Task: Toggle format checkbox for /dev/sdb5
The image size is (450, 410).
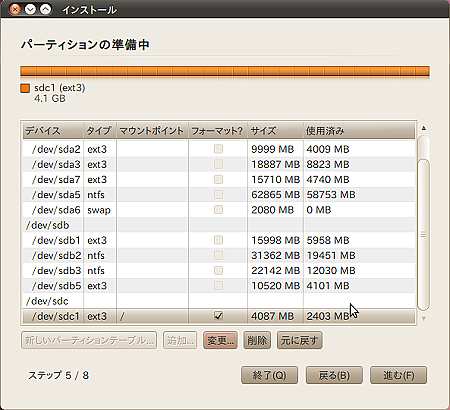Action: pos(218,285)
